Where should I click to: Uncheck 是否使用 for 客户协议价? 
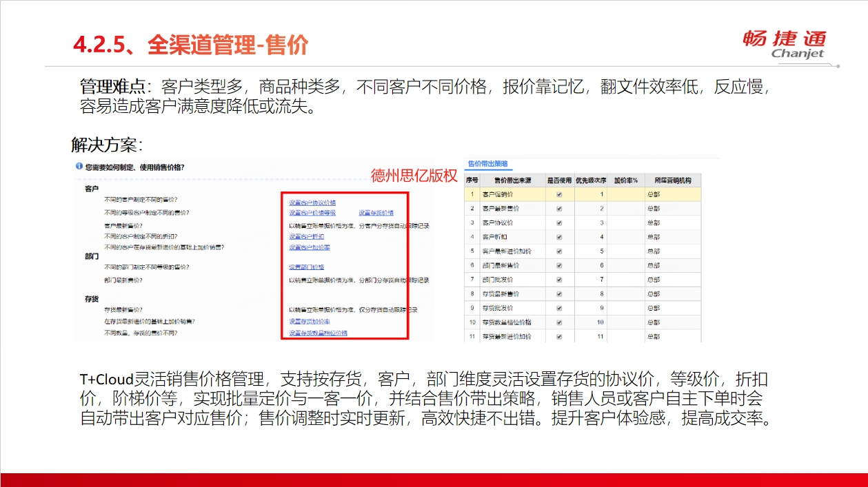[x=559, y=222]
